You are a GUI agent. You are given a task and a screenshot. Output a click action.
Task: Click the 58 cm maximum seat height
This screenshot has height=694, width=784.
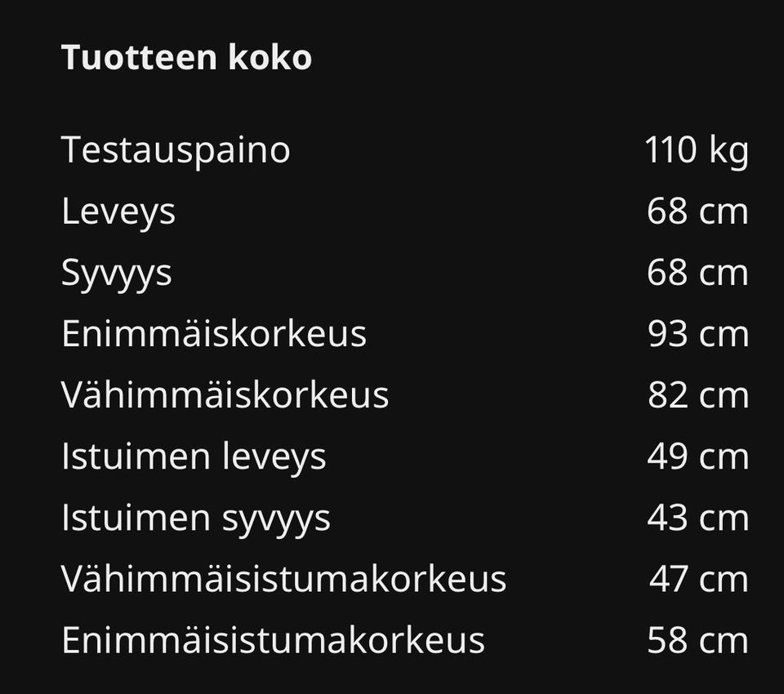697,640
